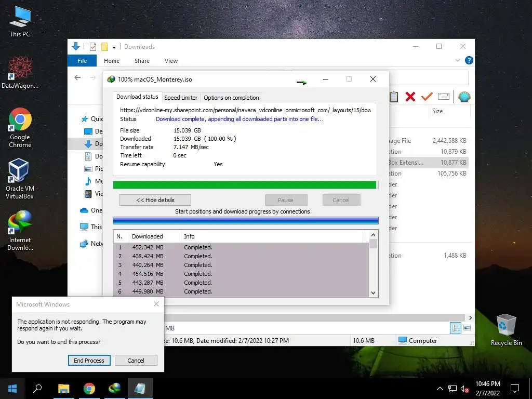Switch to Options on completion tab
Viewport: 532px width, 399px height.
tap(231, 98)
